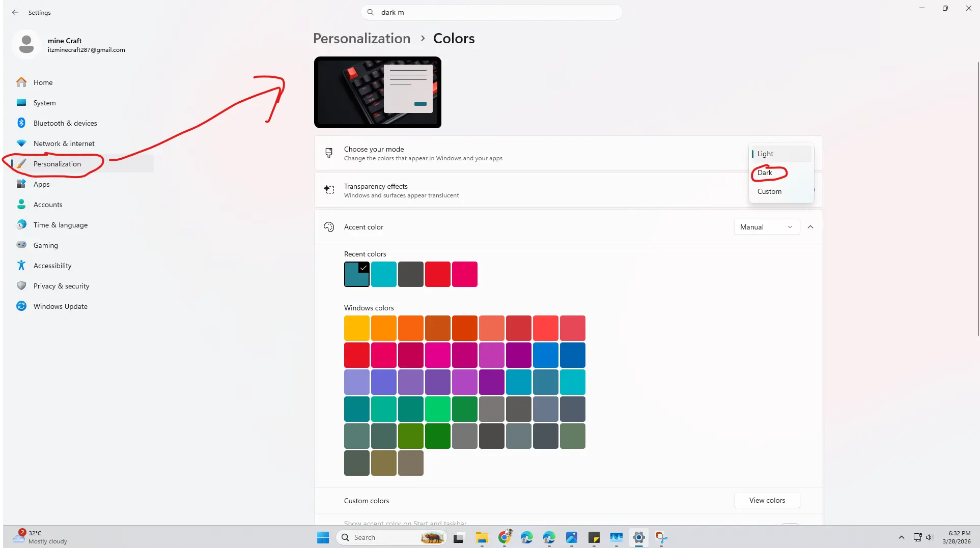
Task: Open File Explorer from the taskbar
Action: pos(482,537)
